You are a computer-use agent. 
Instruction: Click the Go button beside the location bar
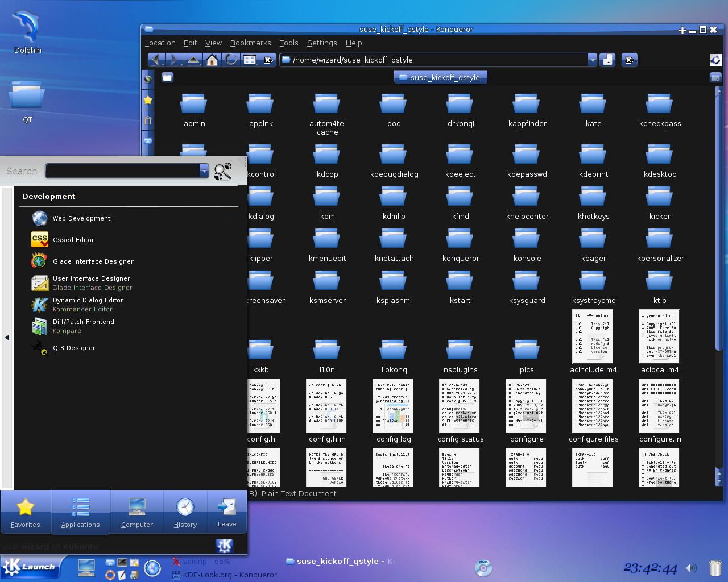(607, 60)
